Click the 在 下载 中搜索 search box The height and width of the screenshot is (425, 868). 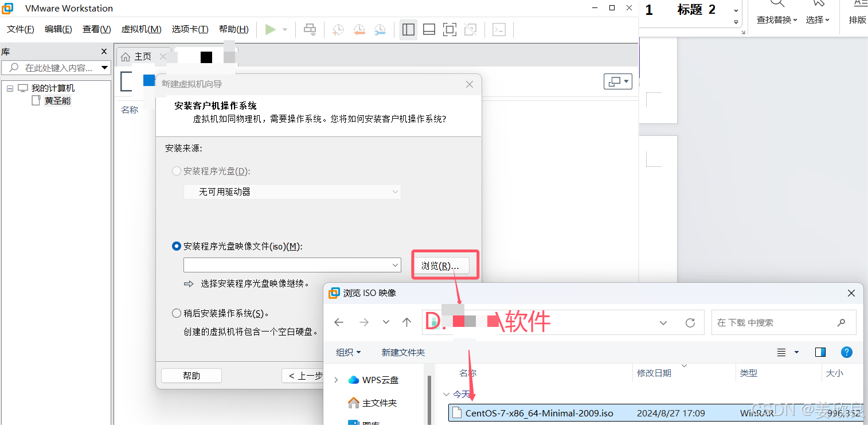[x=784, y=322]
